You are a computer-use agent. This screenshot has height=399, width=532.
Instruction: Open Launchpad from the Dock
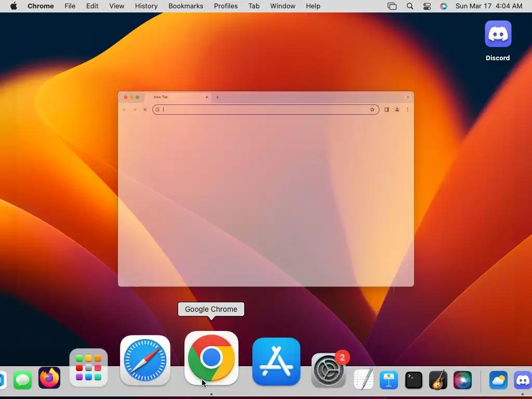click(x=88, y=368)
